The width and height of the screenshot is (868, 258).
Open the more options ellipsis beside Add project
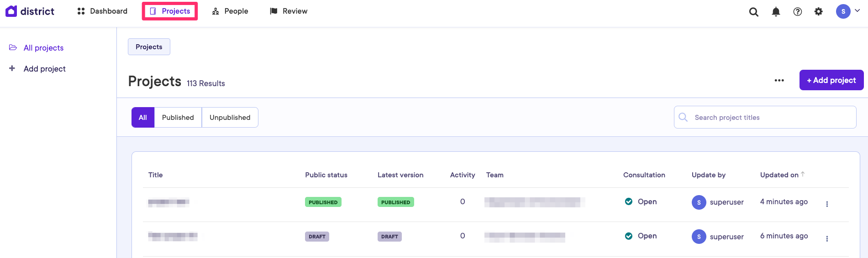(x=779, y=80)
